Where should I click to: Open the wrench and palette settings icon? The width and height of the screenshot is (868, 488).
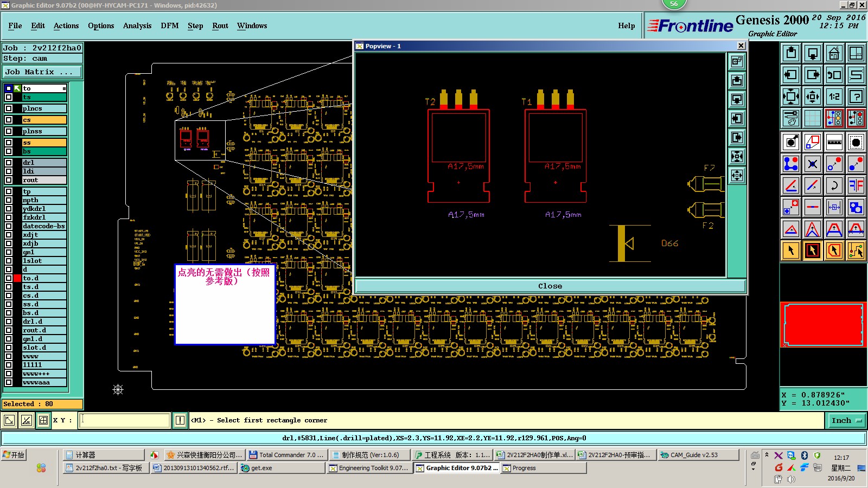[791, 118]
